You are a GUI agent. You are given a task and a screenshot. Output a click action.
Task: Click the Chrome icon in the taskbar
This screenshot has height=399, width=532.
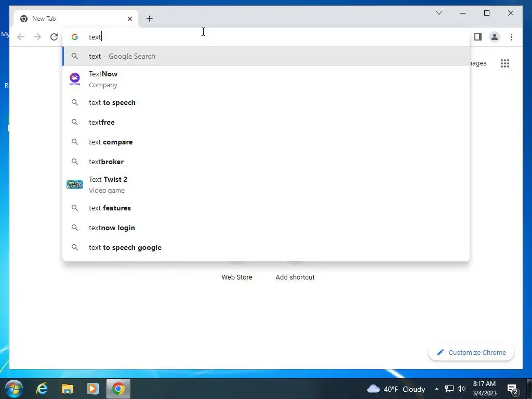pos(118,389)
